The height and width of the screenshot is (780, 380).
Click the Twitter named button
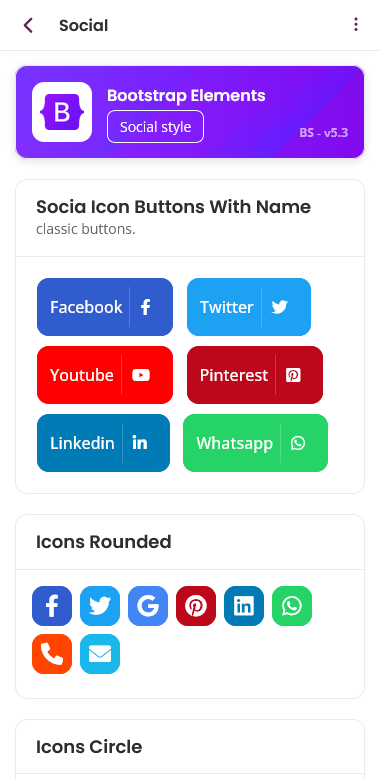(x=249, y=307)
